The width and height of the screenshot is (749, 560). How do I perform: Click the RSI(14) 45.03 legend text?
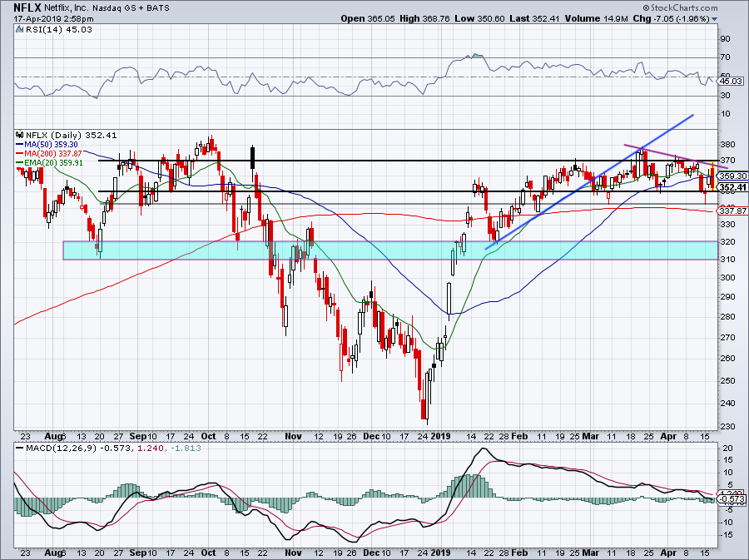59,30
